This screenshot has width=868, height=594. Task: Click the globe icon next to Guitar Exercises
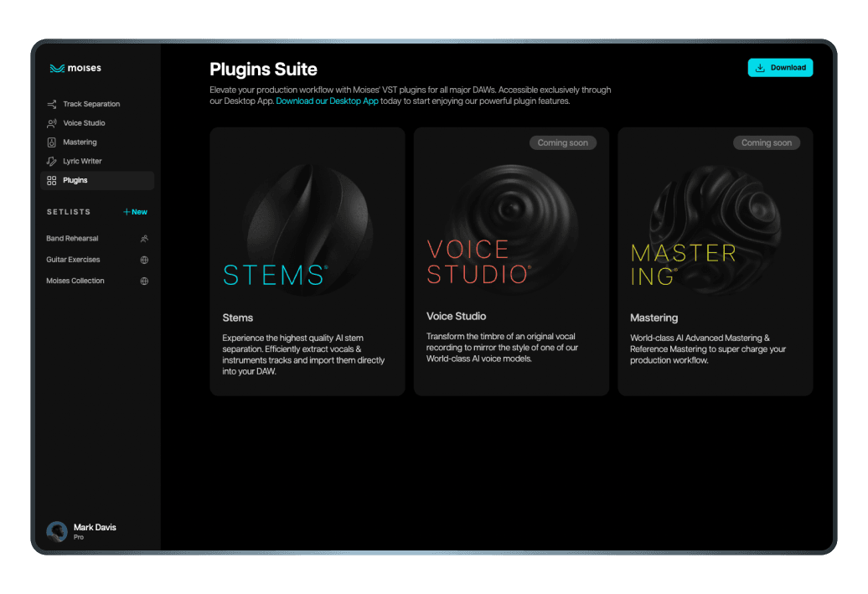[x=144, y=260]
